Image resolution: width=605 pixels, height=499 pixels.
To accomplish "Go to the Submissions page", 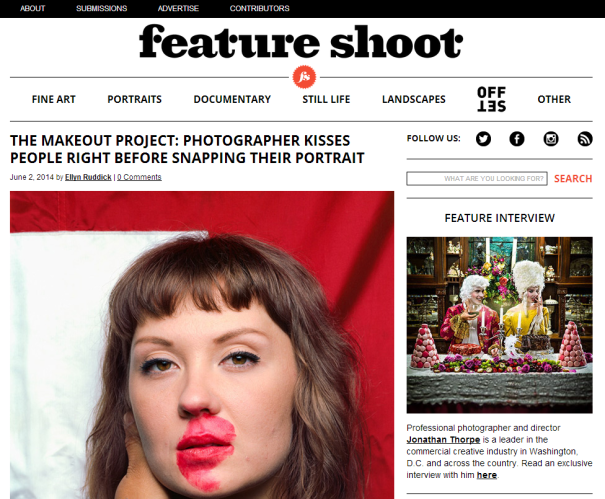I will (101, 8).
